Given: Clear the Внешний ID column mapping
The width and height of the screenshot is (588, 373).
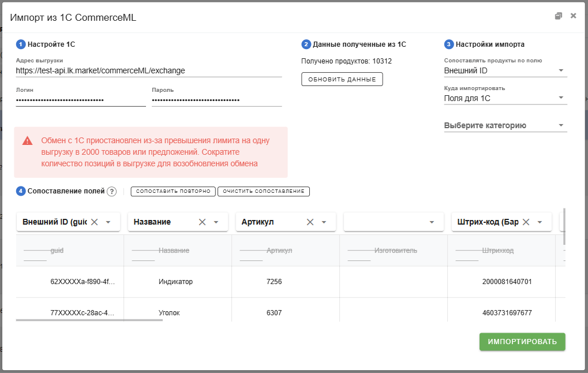Looking at the screenshot, I should (x=95, y=222).
